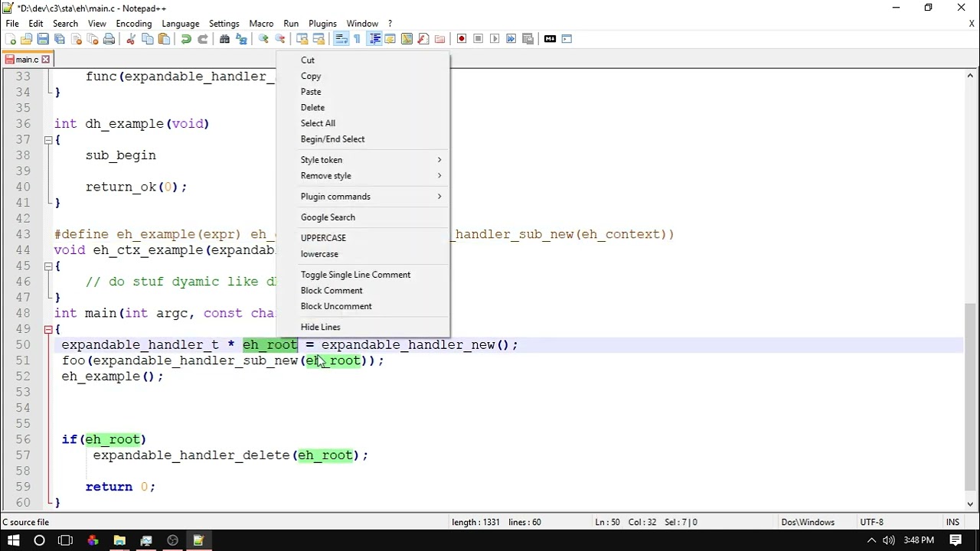
Task: Click the New file toolbar icon
Action: pyautogui.click(x=11, y=39)
